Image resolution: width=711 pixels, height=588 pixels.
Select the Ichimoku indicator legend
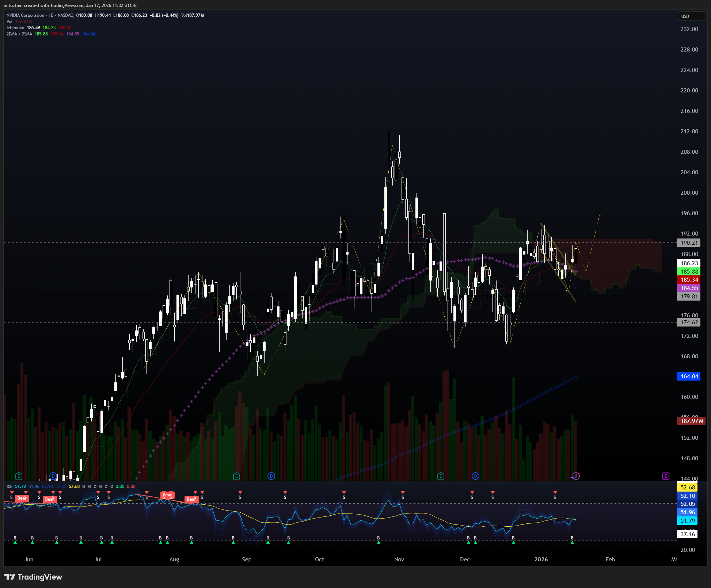pyautogui.click(x=15, y=28)
